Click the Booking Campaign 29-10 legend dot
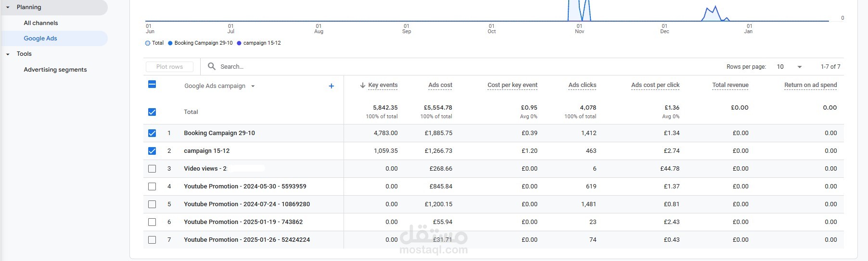This screenshot has height=261, width=868. [170, 43]
